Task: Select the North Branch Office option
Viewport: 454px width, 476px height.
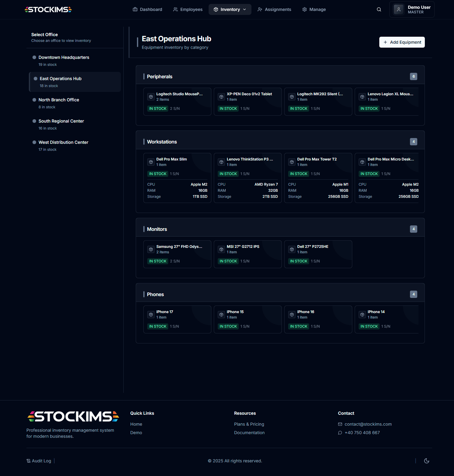Action: pyautogui.click(x=59, y=100)
